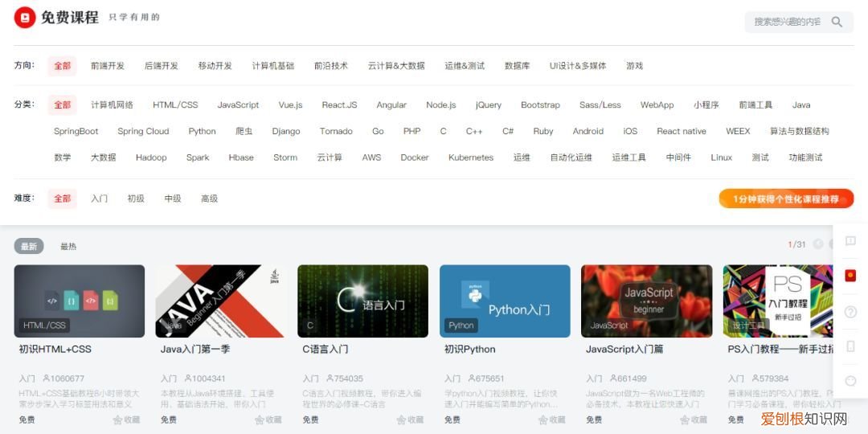The image size is (868, 434).
Task: Filter by category 小程序
Action: pyautogui.click(x=706, y=104)
